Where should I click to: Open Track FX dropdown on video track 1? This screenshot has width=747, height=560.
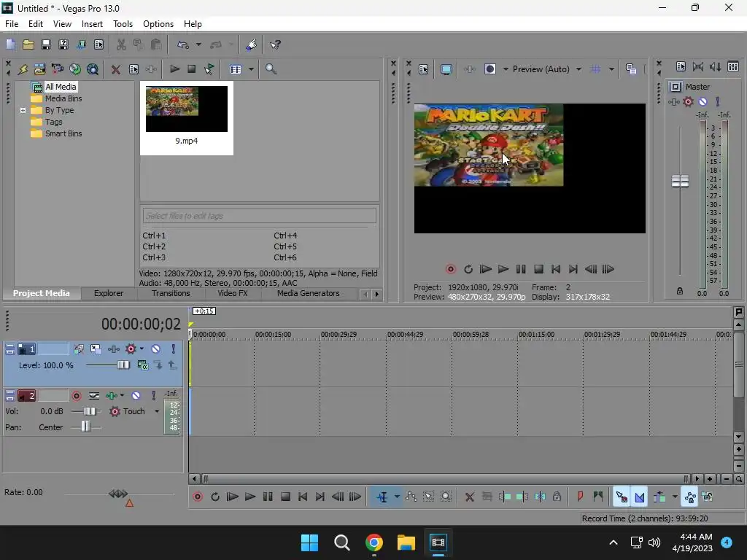(x=142, y=349)
